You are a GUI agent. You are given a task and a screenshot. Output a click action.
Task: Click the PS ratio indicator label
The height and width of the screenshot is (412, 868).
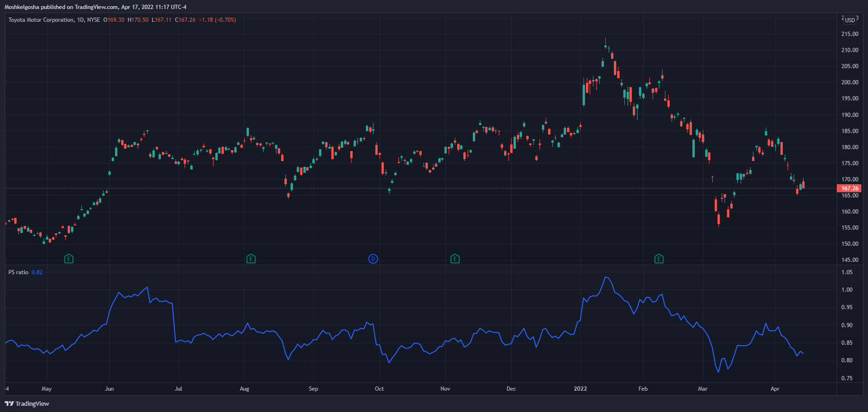click(x=18, y=272)
